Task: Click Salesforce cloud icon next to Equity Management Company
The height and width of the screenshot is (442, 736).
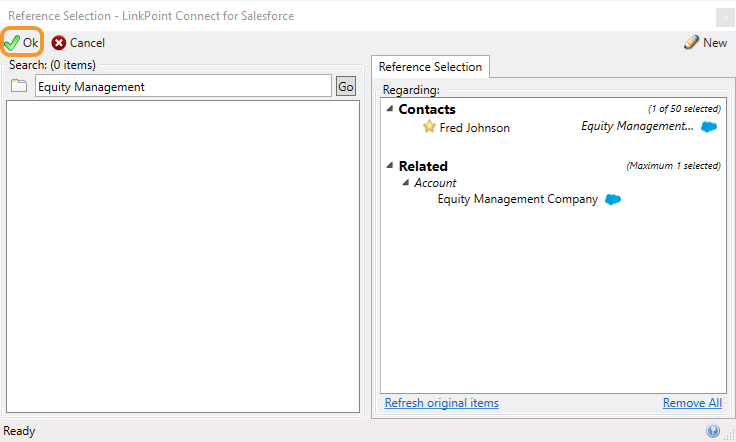Action: coord(613,199)
